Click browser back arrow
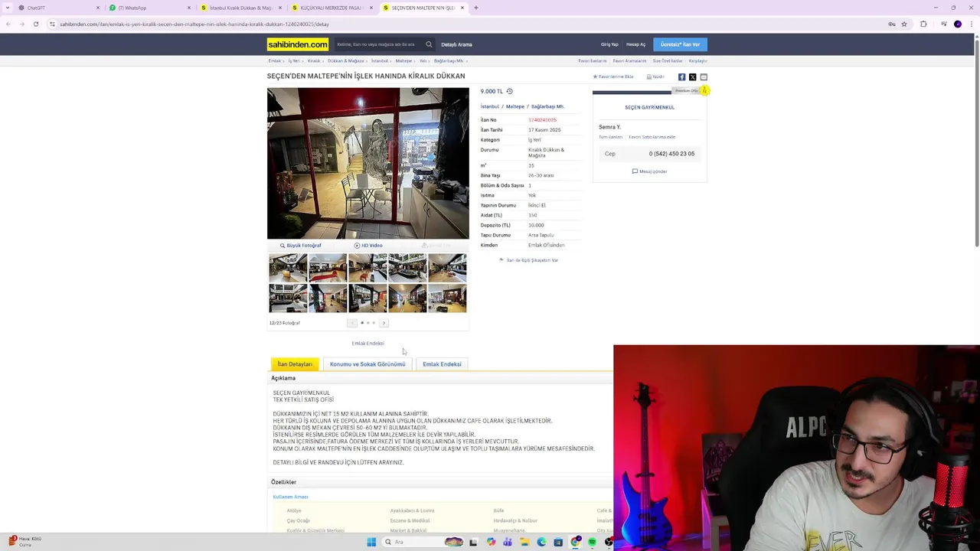 [x=8, y=24]
